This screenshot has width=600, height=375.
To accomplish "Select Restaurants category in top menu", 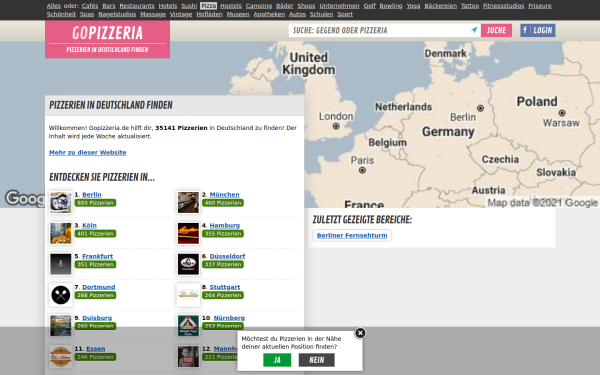I will coord(137,6).
